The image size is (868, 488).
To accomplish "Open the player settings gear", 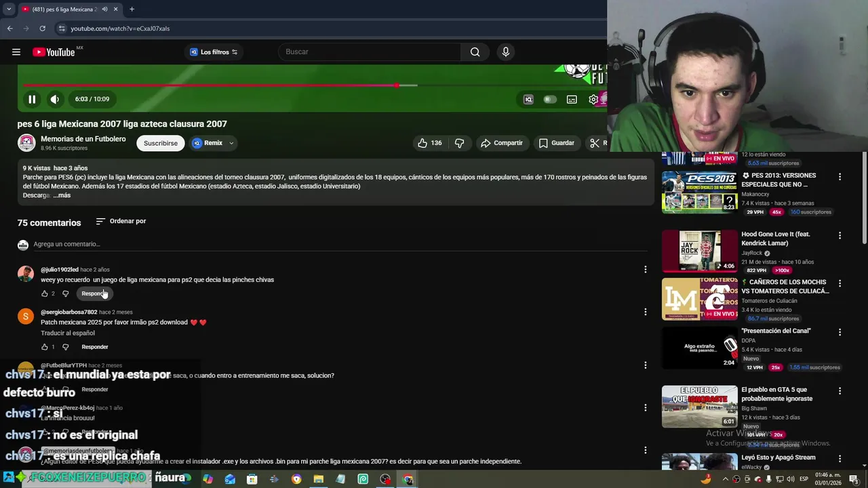I will coord(593,99).
